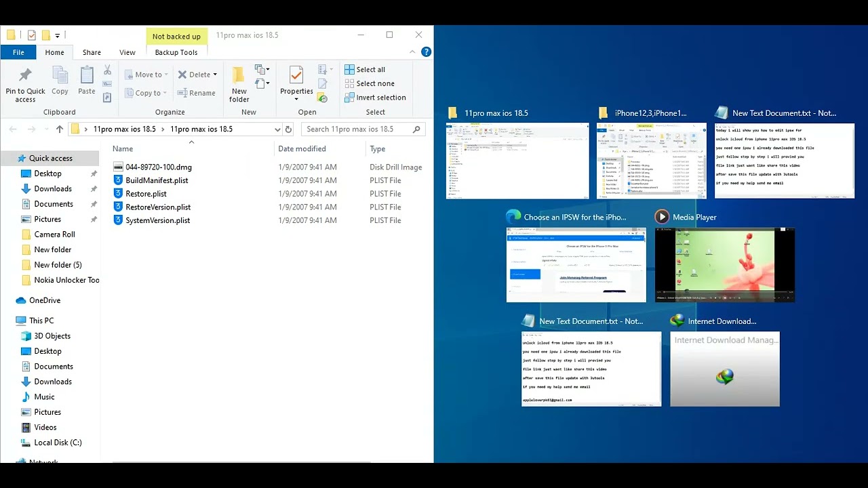Viewport: 868px width, 488px height.
Task: Click the Up directory arrow icon
Action: pyautogui.click(x=60, y=129)
